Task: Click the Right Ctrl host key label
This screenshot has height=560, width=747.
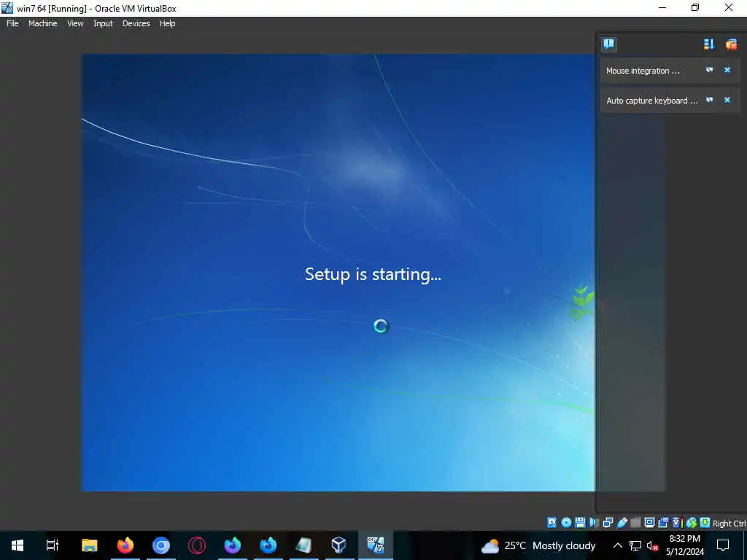Action: [729, 524]
